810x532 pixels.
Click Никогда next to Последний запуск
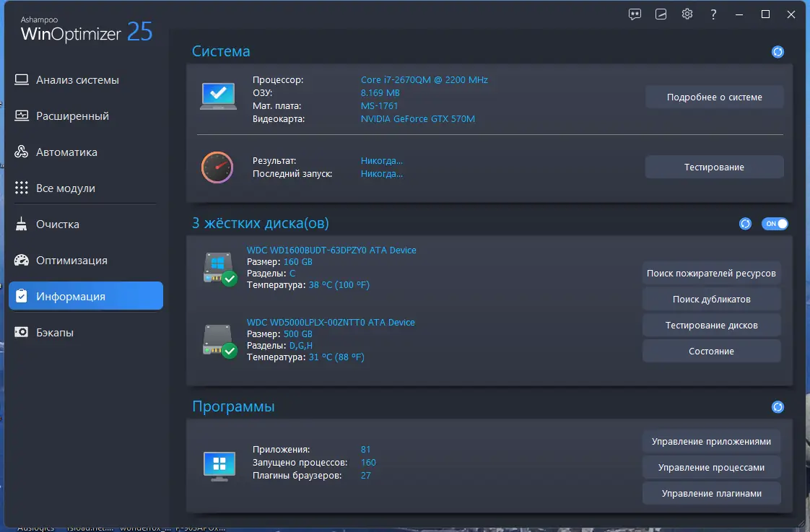pyautogui.click(x=382, y=173)
